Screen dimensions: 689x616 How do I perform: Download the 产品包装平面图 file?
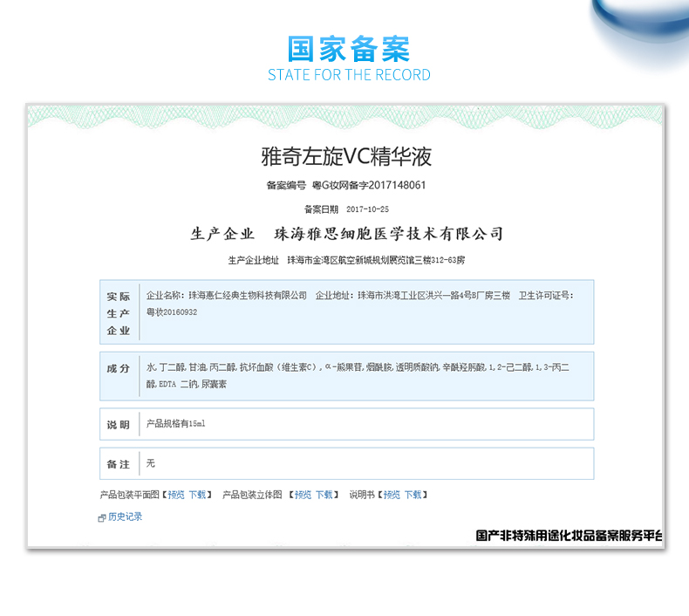(197, 495)
